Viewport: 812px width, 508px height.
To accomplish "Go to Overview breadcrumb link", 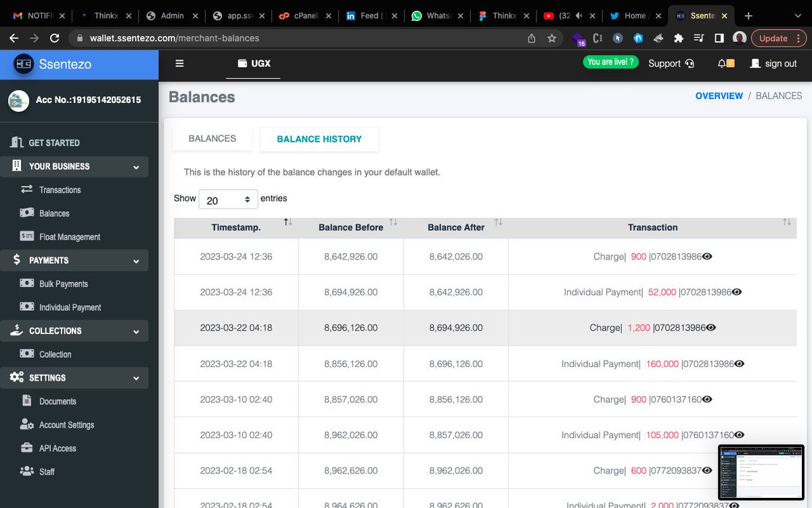I will click(719, 96).
